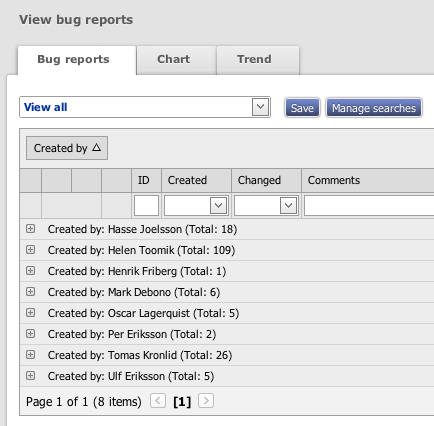Expand Helen Toomik bug group
Viewport: 434px width, 426px height.
tap(30, 250)
